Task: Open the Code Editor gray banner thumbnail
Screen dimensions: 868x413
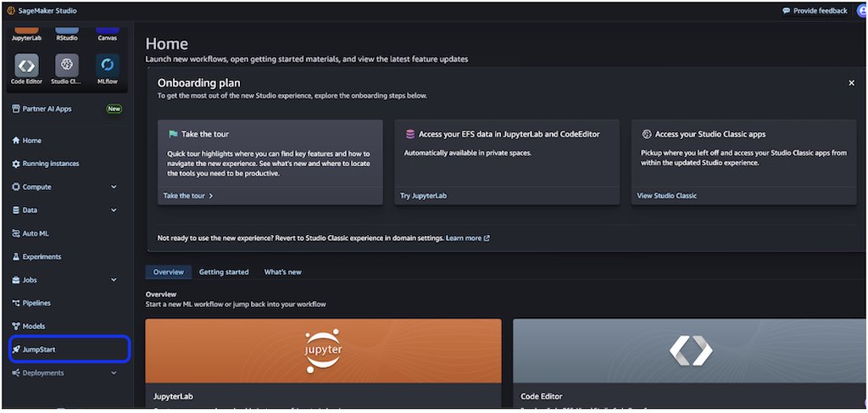Action: click(690, 351)
